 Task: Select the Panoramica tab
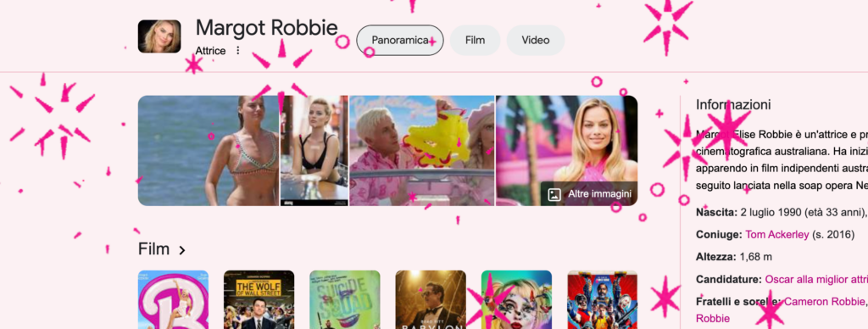pyautogui.click(x=400, y=41)
